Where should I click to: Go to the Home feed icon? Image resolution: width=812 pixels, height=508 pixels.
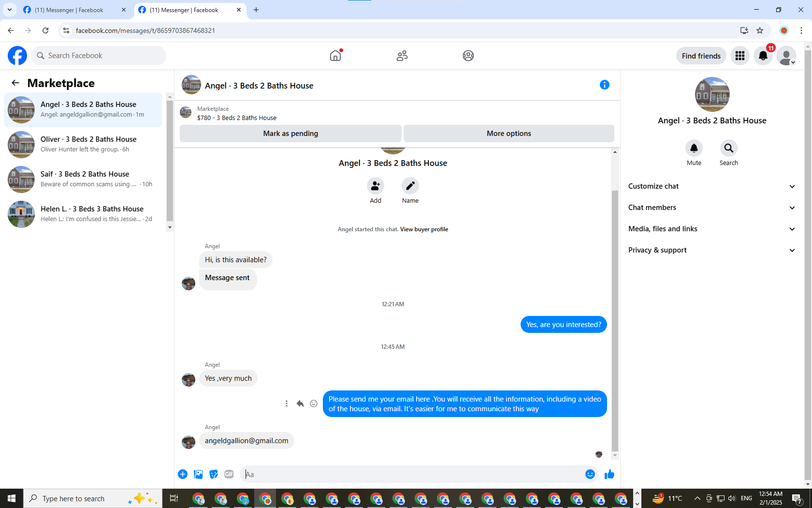(x=335, y=56)
